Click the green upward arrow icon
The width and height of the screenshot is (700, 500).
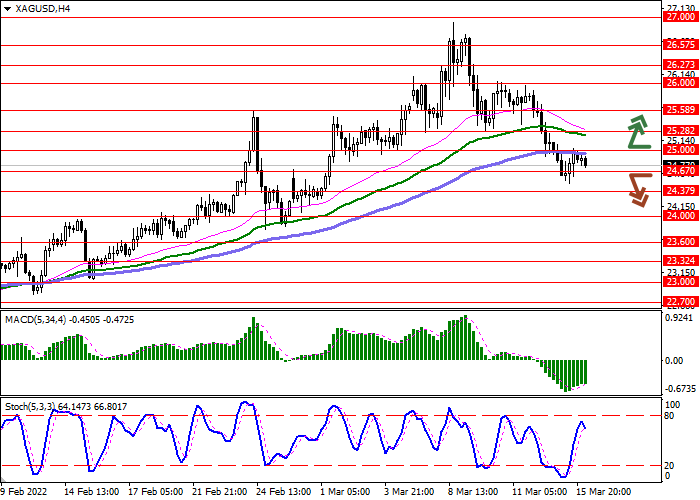point(638,131)
